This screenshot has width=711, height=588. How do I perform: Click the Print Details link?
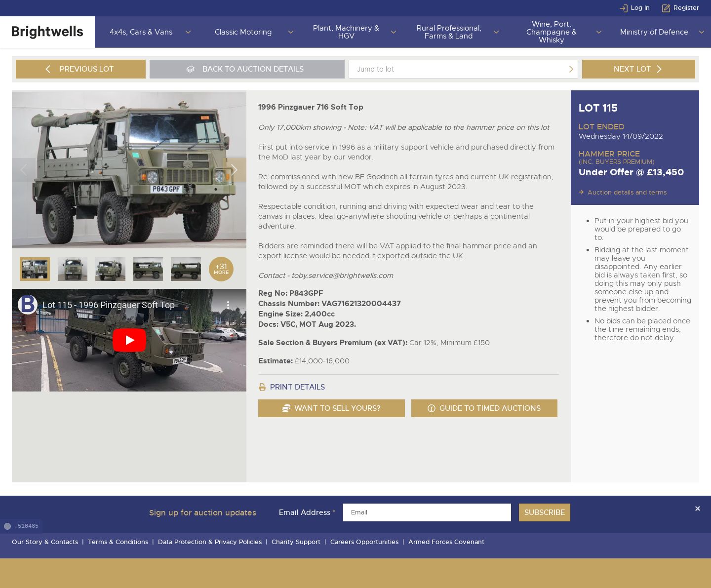(297, 387)
